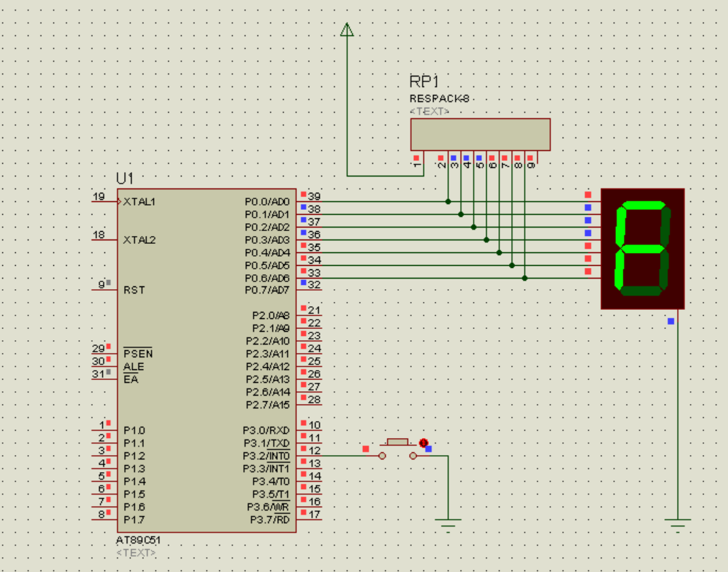This screenshot has height=572, width=728.
Task: Click the P2.3/A11 pin label
Action: pos(268,354)
